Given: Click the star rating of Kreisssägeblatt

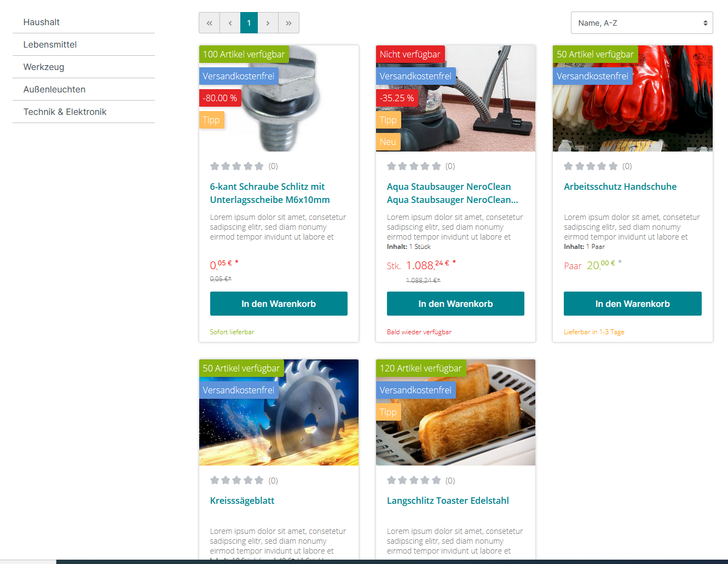Looking at the screenshot, I should (236, 480).
